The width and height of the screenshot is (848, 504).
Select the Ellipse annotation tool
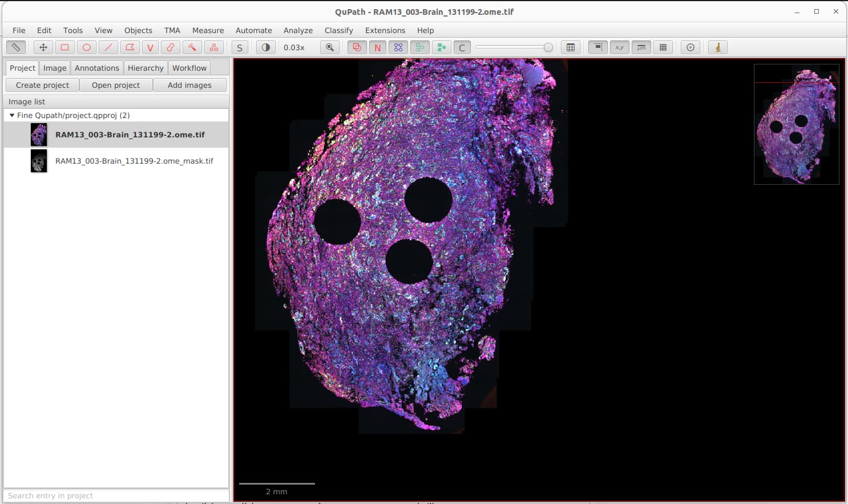(x=86, y=47)
